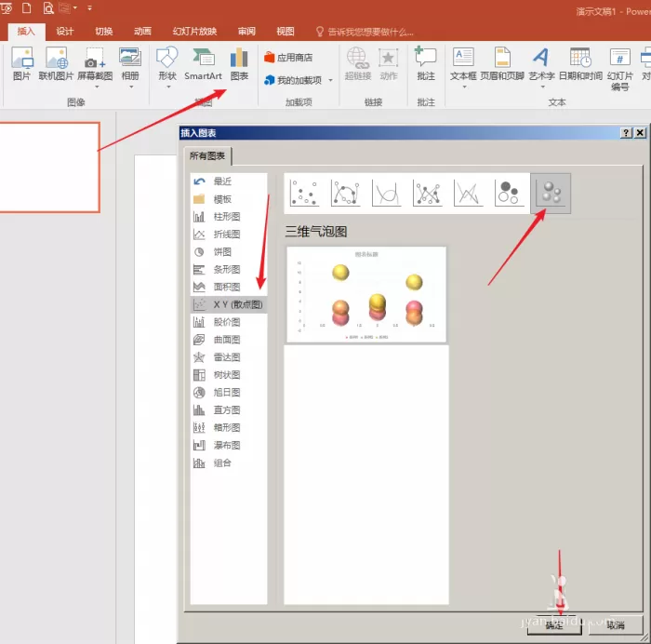Screen dimensions: 651x644
Task: Open Online Pictures (联机图片) tool
Action: pos(56,63)
